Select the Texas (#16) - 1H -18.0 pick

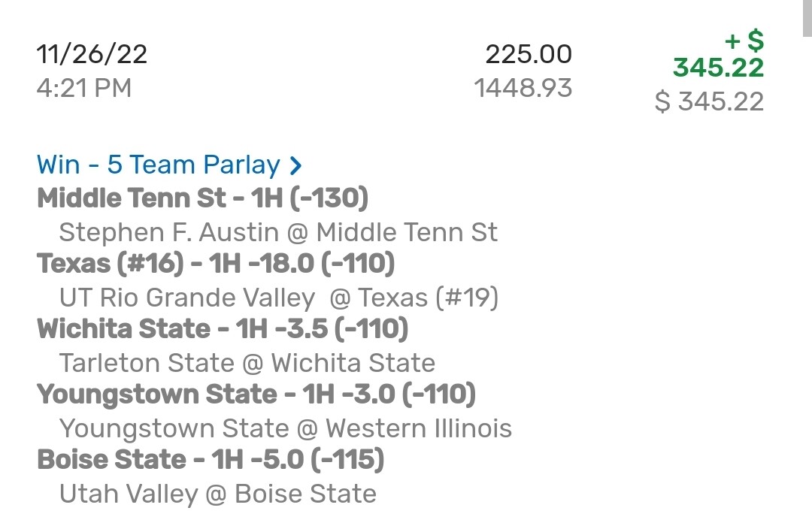216,264
